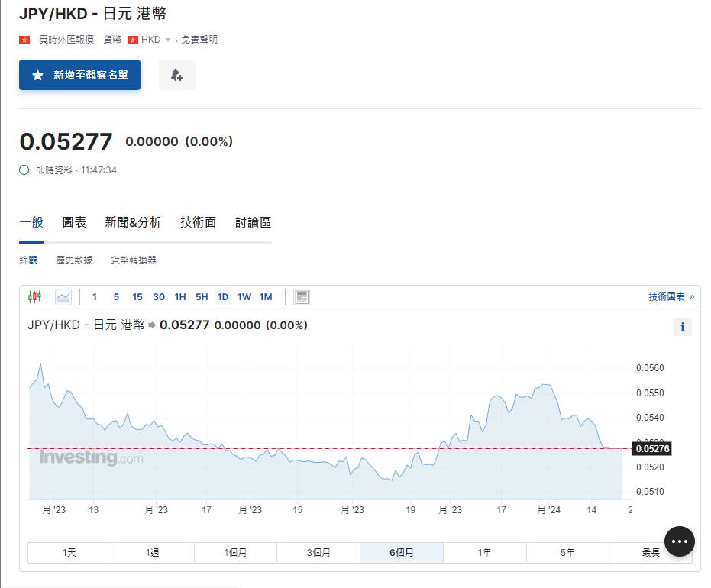The width and height of the screenshot is (711, 588).
Task: Choose the 6個月 time range
Action: [x=401, y=552]
